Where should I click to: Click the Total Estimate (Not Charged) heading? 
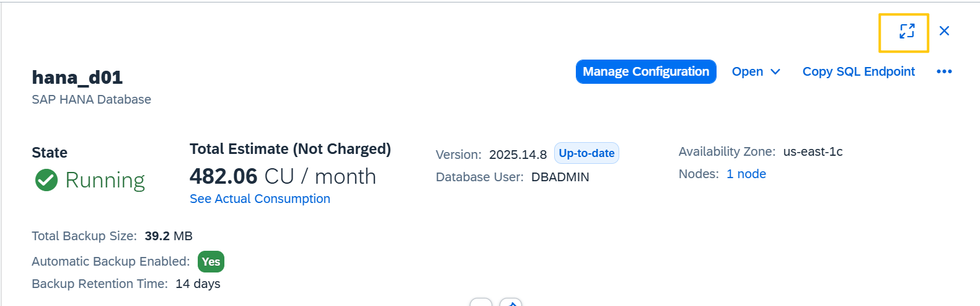290,149
